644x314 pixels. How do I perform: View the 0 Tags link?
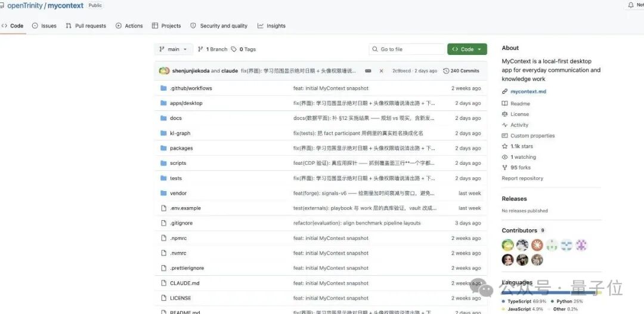point(243,50)
